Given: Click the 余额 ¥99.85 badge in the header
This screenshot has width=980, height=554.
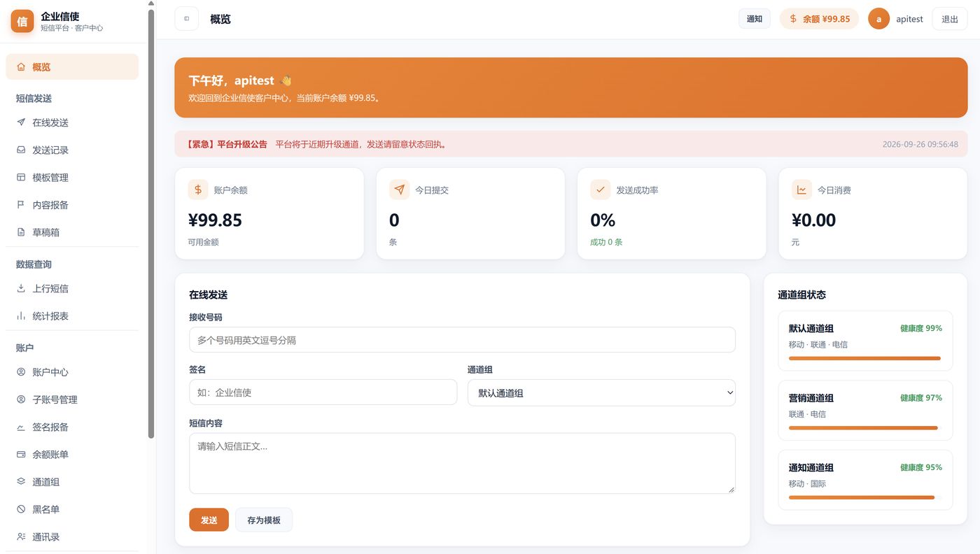Looking at the screenshot, I should pos(819,19).
